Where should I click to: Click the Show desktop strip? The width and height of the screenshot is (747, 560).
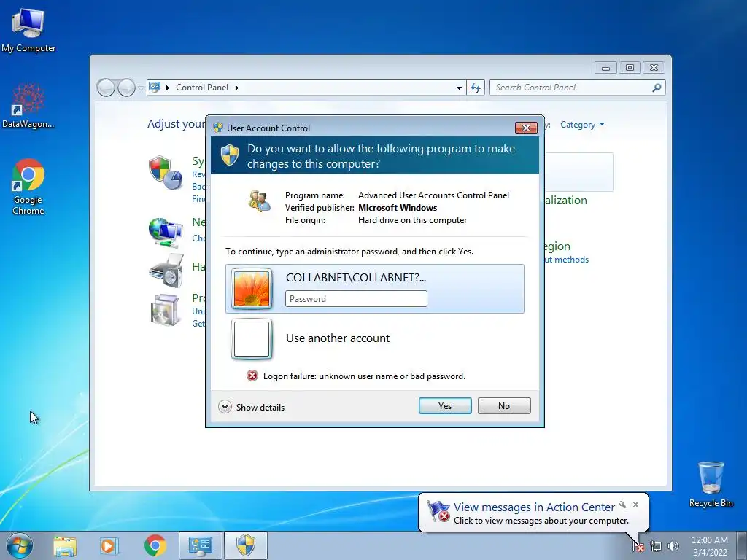click(x=742, y=545)
